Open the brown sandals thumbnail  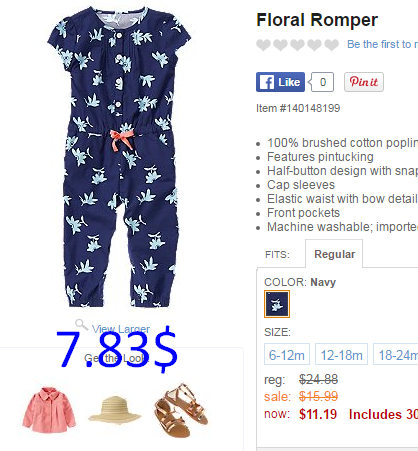coord(181,411)
